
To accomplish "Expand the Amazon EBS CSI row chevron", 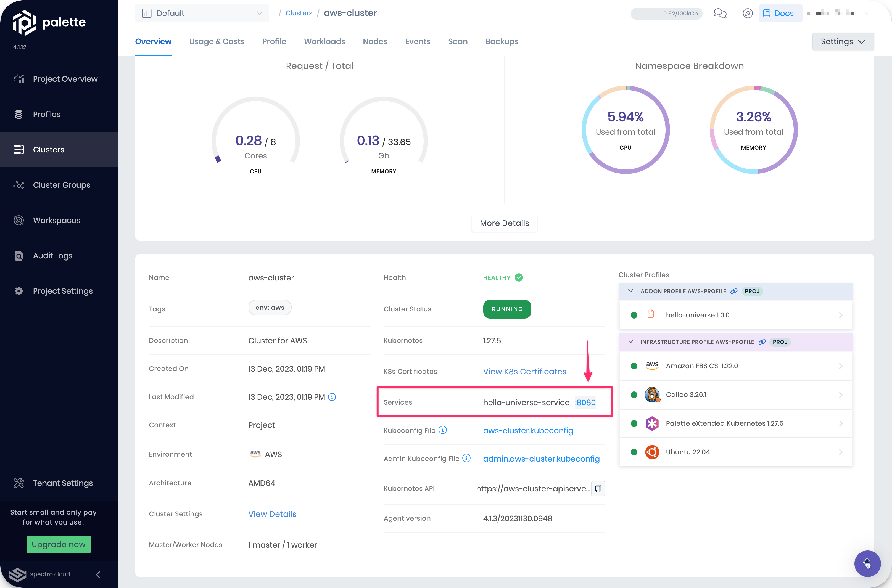I will 841,366.
